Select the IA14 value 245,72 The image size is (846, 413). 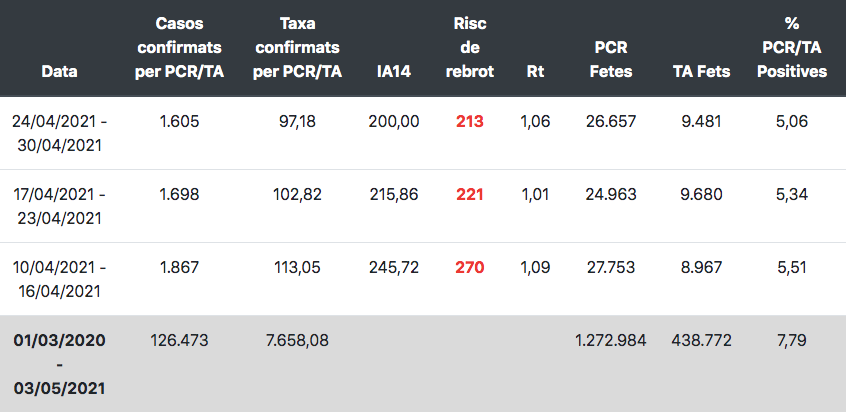pos(393,268)
